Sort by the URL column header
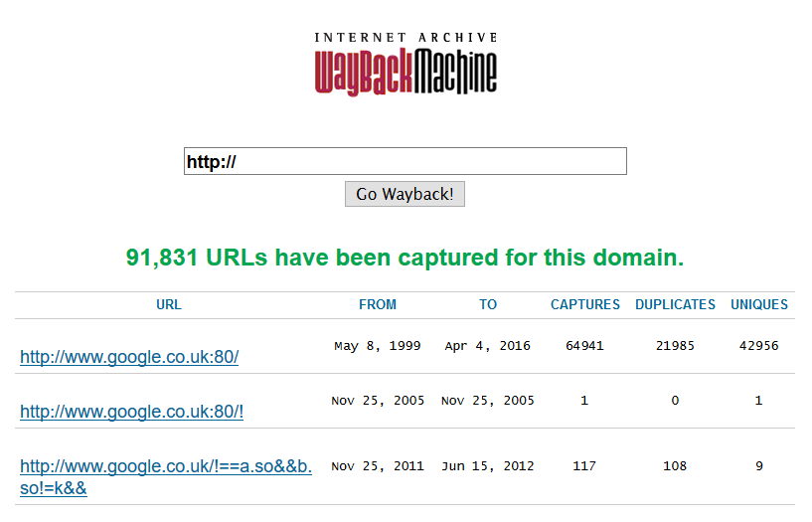Viewport: 812px width, 522px height. coord(169,304)
